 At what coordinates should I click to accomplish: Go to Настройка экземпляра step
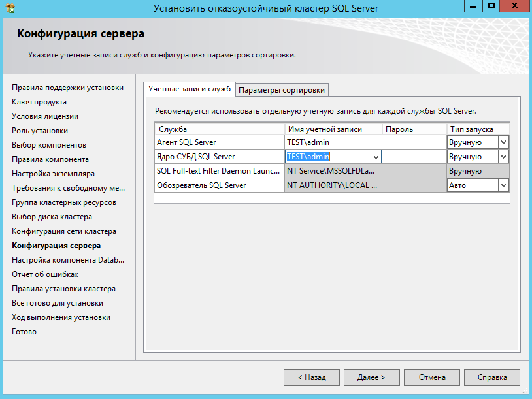pos(54,174)
